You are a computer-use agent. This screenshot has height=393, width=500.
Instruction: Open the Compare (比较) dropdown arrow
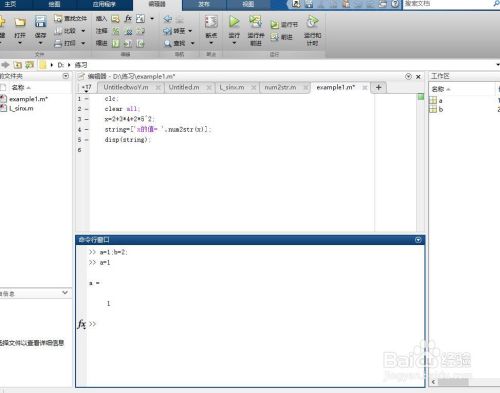(x=83, y=31)
